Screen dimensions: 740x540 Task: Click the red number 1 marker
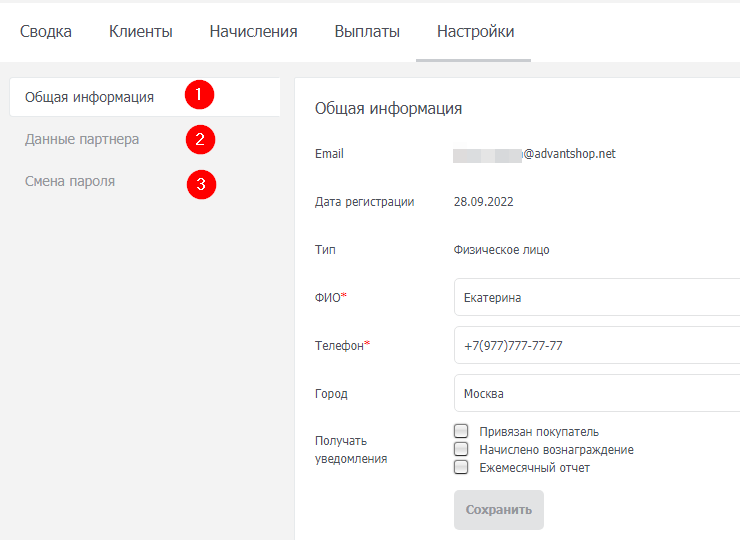click(x=199, y=95)
